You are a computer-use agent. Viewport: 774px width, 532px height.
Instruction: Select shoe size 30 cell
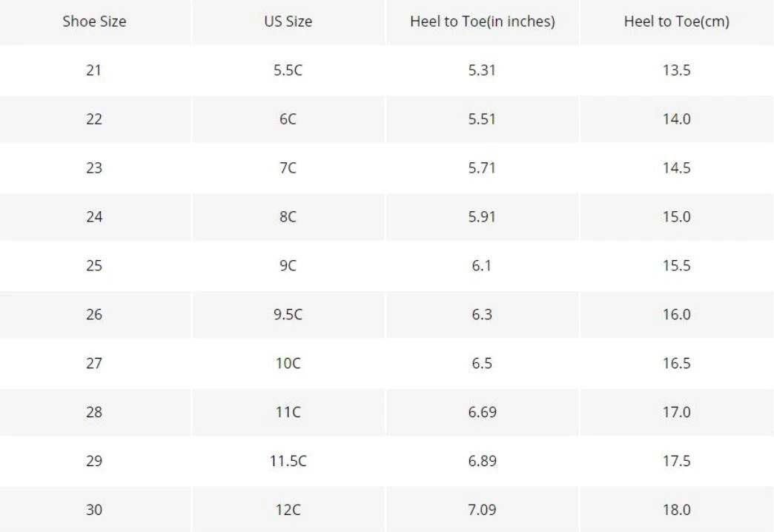coord(94,510)
